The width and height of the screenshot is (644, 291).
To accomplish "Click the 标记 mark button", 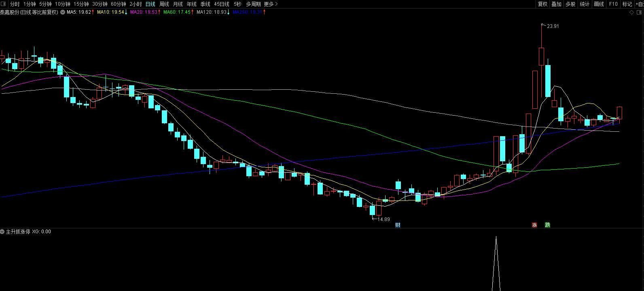I will coord(627,4).
